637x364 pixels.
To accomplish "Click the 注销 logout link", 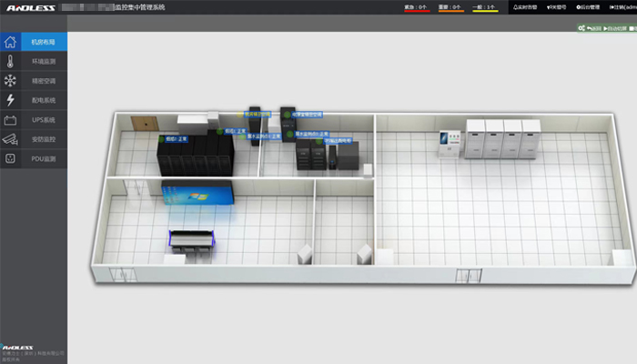I will click(622, 6).
